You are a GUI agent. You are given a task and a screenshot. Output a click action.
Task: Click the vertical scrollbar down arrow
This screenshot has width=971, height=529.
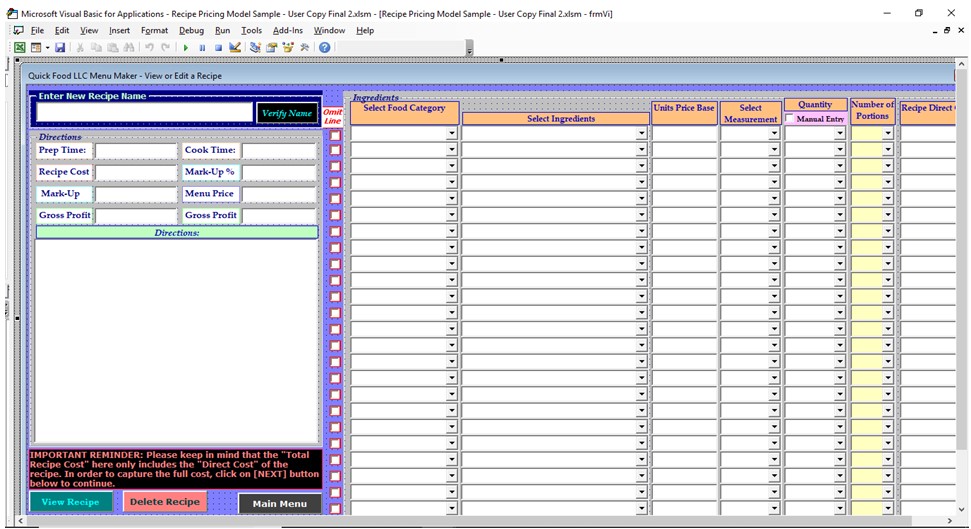(961, 508)
